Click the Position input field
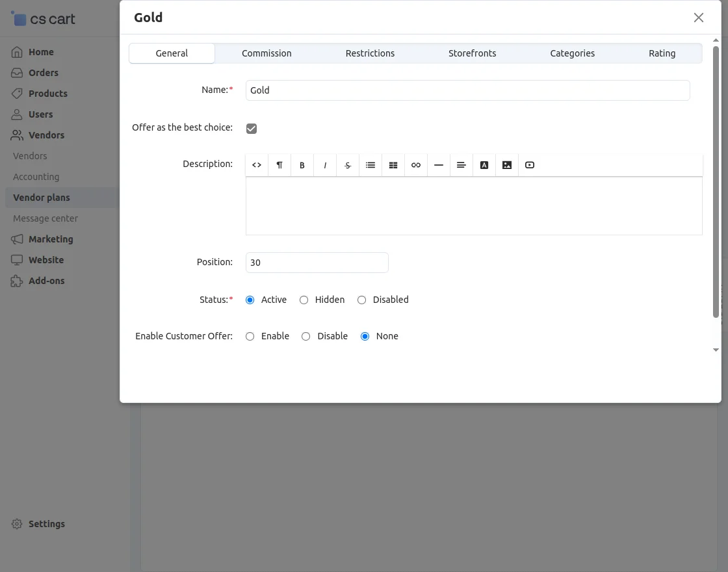The image size is (728, 572). (x=317, y=263)
